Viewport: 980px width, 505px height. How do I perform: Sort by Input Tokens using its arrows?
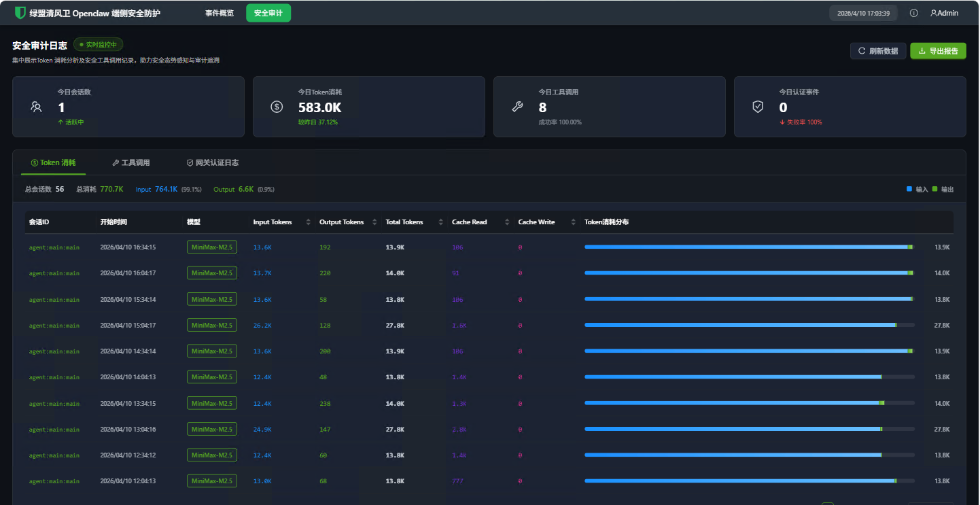(309, 222)
